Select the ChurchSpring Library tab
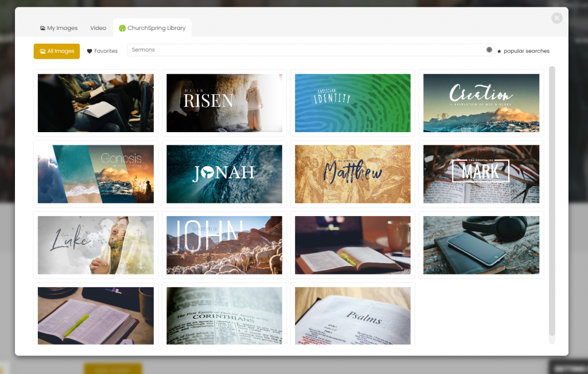Screen dimensions: 588x374 tap(152, 28)
